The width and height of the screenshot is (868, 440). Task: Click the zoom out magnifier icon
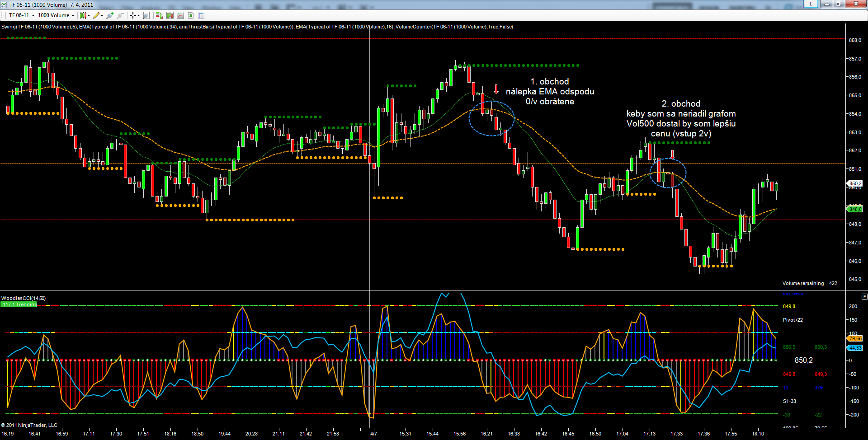[120, 15]
